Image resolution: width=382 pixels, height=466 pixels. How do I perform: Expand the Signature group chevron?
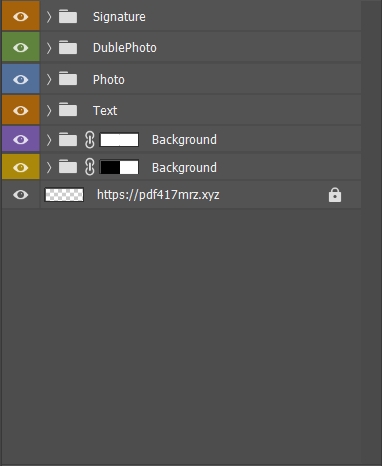point(49,17)
